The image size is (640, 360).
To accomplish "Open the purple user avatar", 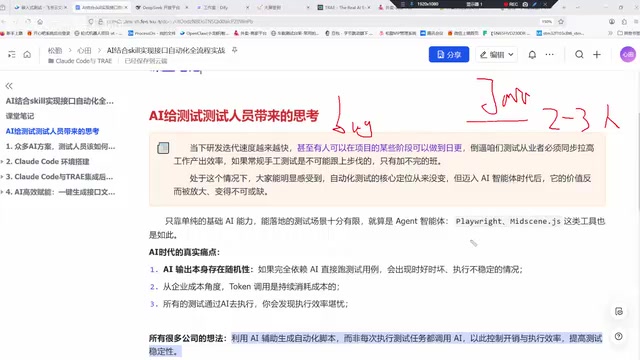I will (628, 54).
